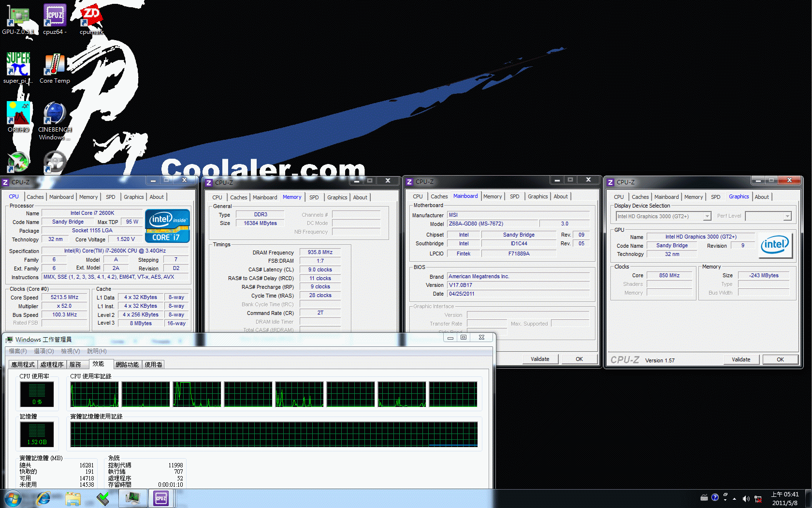Switch to 使用者 tab in Task Manager
The image size is (812, 508).
(154, 365)
